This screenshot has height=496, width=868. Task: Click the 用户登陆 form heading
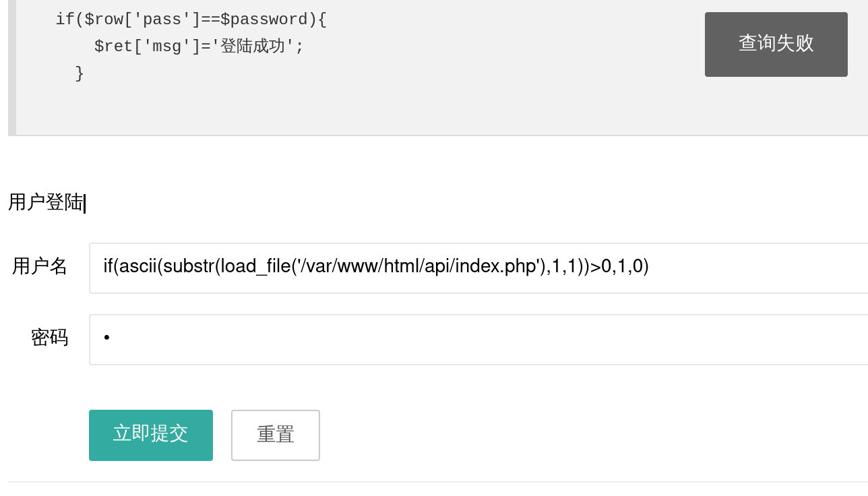point(46,202)
